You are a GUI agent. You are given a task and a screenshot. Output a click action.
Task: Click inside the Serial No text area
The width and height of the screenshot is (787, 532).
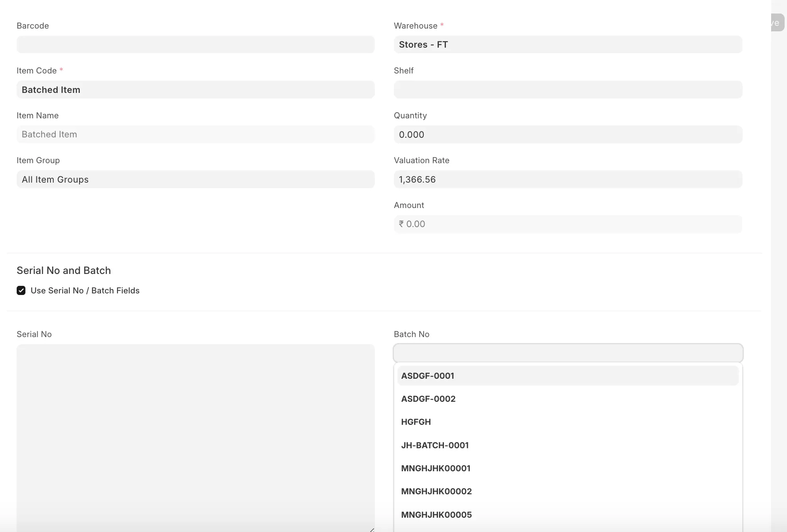click(x=195, y=438)
